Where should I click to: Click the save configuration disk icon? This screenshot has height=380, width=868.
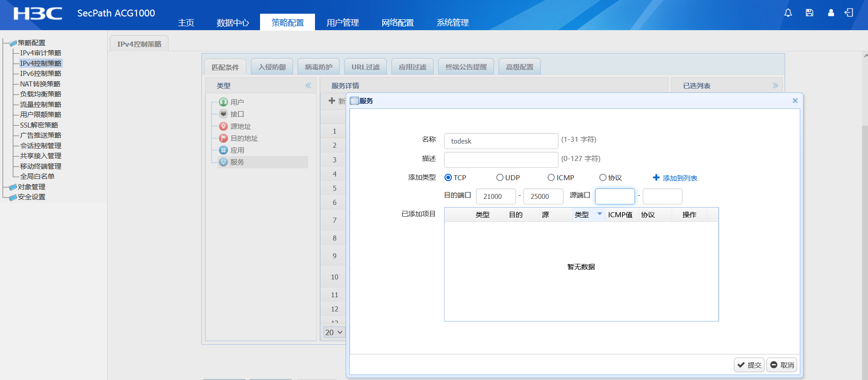point(809,13)
